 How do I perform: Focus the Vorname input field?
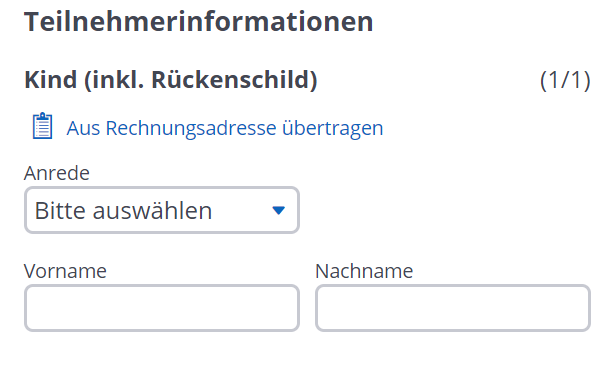click(x=162, y=308)
